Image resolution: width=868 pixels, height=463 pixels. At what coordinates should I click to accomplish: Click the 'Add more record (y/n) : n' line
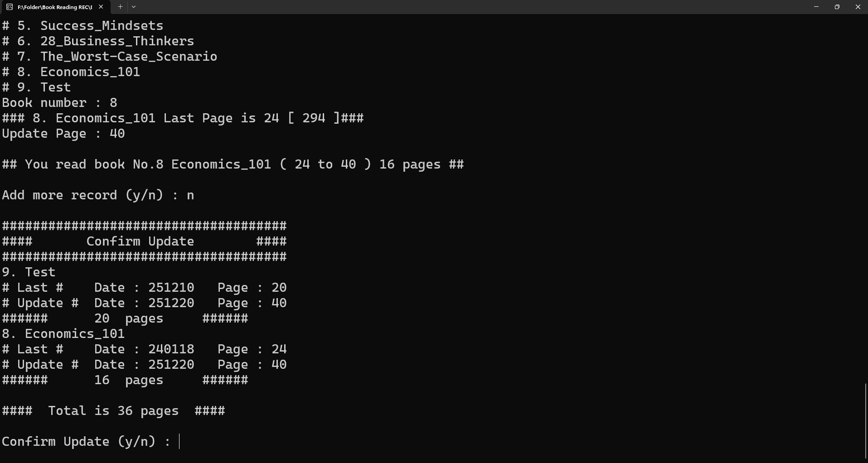(x=98, y=195)
